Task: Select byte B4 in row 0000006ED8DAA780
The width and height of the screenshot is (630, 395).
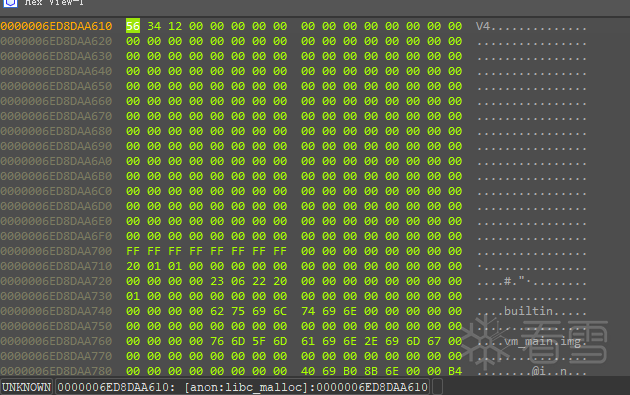Action: point(455,371)
